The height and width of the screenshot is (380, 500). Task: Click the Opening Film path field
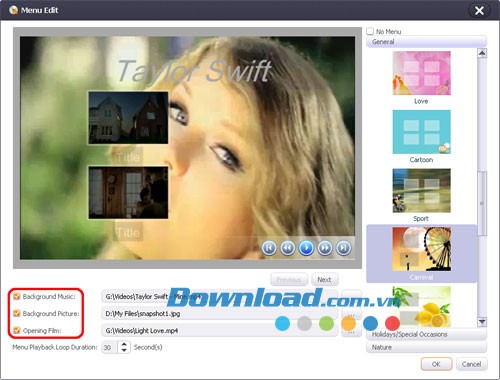(x=219, y=331)
